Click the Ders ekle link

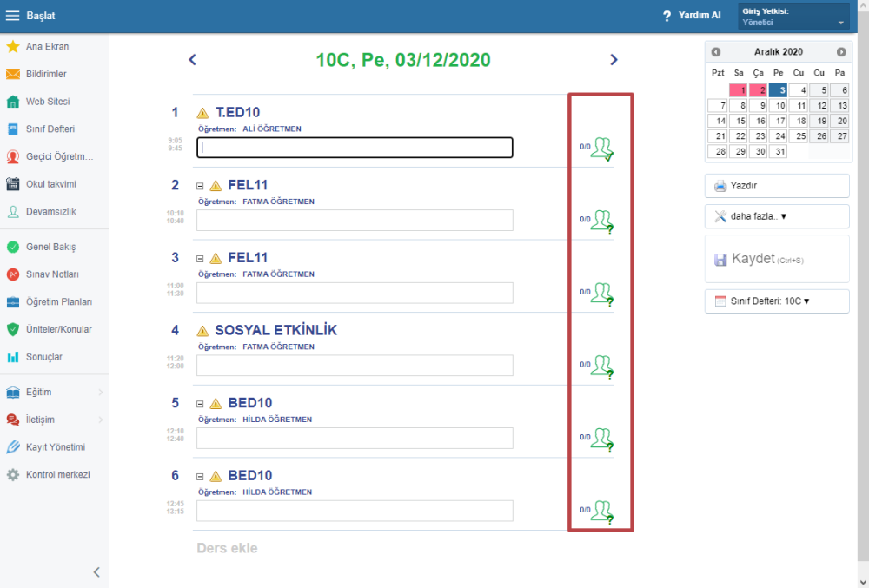(227, 548)
